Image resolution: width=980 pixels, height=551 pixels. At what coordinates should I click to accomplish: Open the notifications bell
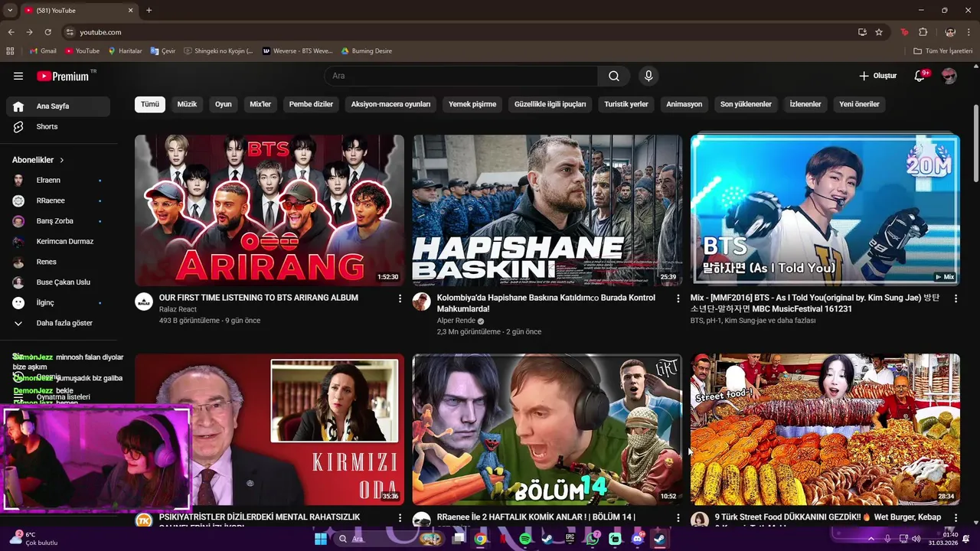click(x=920, y=76)
